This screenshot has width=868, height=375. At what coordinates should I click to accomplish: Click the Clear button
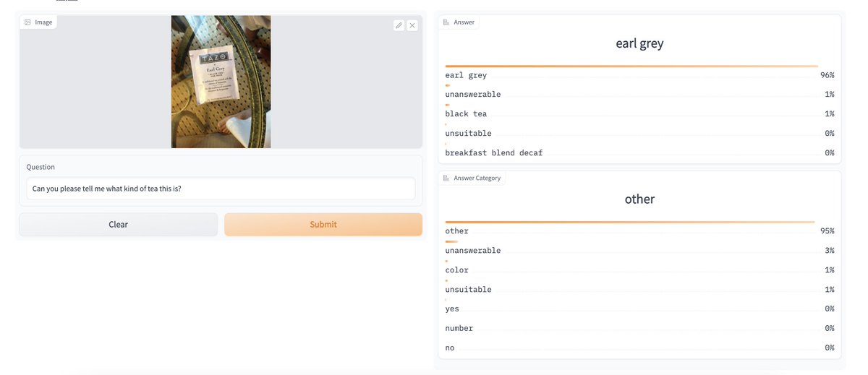(x=119, y=224)
